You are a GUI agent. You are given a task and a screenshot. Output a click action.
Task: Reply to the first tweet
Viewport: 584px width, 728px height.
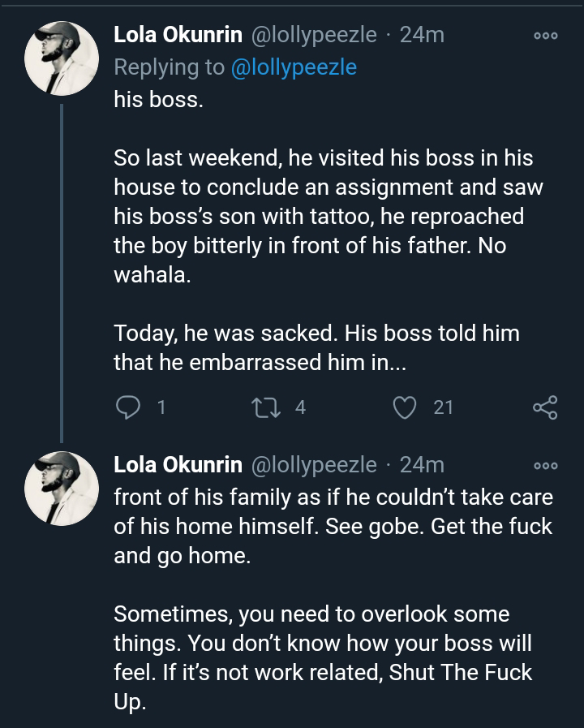tap(127, 407)
